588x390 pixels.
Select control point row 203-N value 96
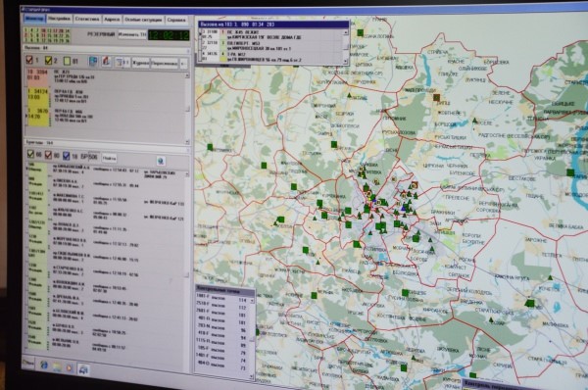[222, 327]
